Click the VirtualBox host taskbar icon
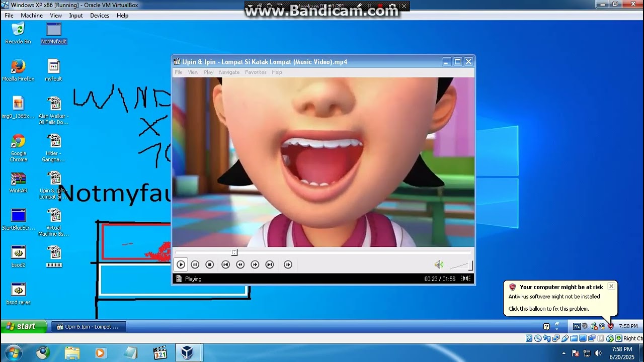The height and width of the screenshot is (362, 644). [188, 353]
